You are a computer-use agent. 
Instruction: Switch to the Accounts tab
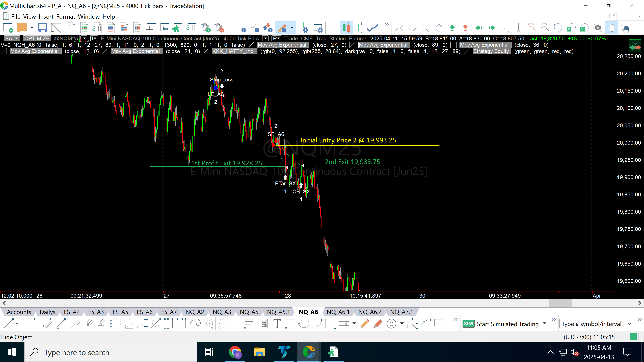19,312
